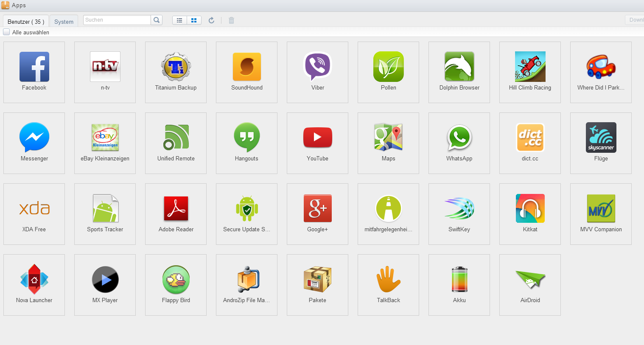The height and width of the screenshot is (345, 644).
Task: Select the Hill Climb Racing tile
Action: tap(530, 72)
